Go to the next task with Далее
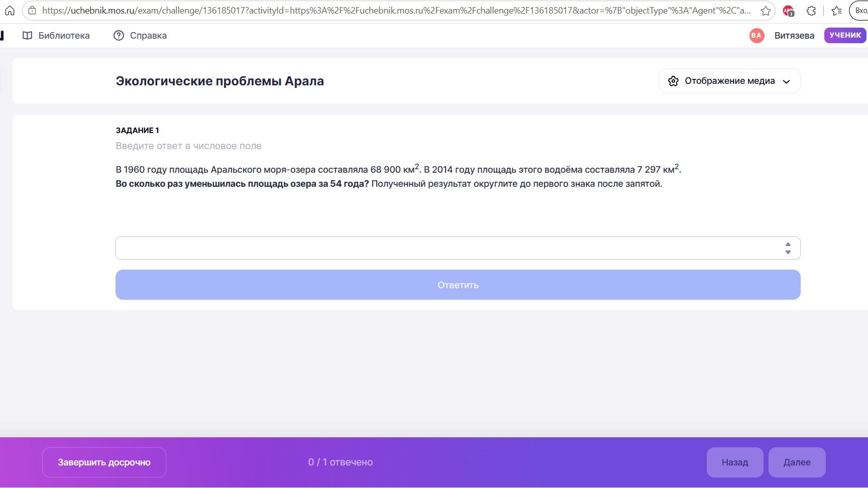The width and height of the screenshot is (868, 488). tap(797, 462)
